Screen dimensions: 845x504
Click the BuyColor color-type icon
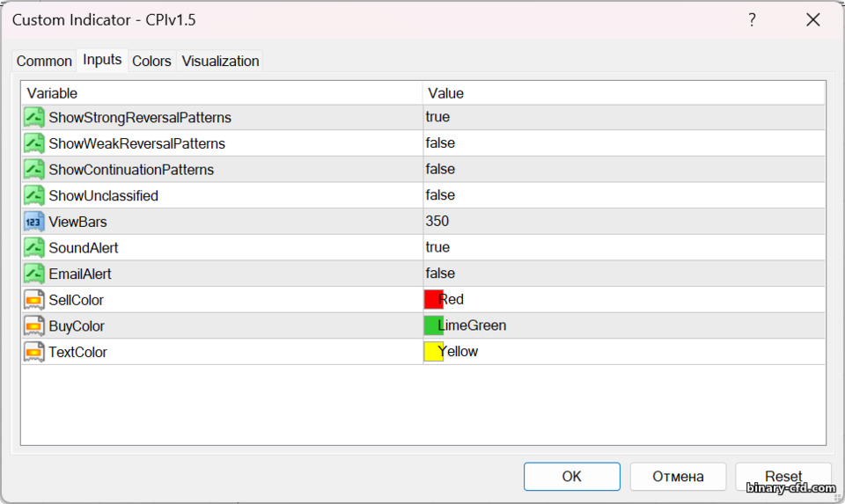pos(34,325)
